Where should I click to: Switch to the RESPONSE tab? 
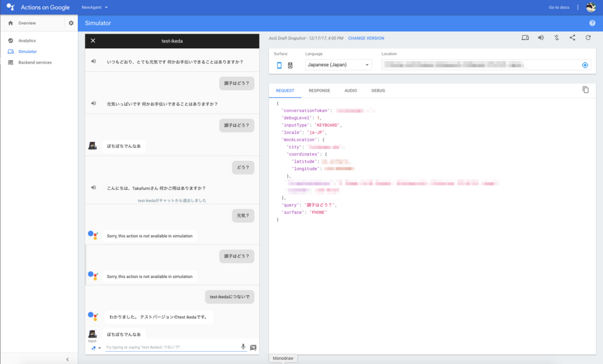tap(319, 91)
